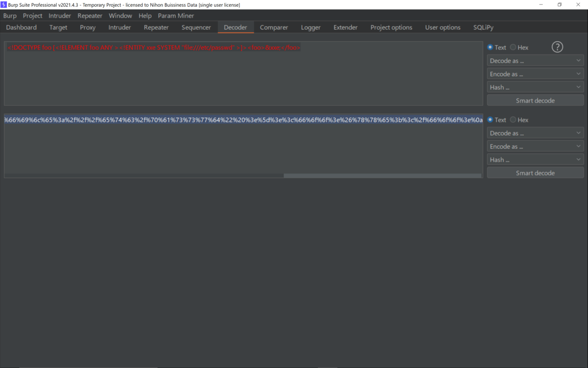Switch to the Sequencer tab
The image size is (588, 368).
196,27
